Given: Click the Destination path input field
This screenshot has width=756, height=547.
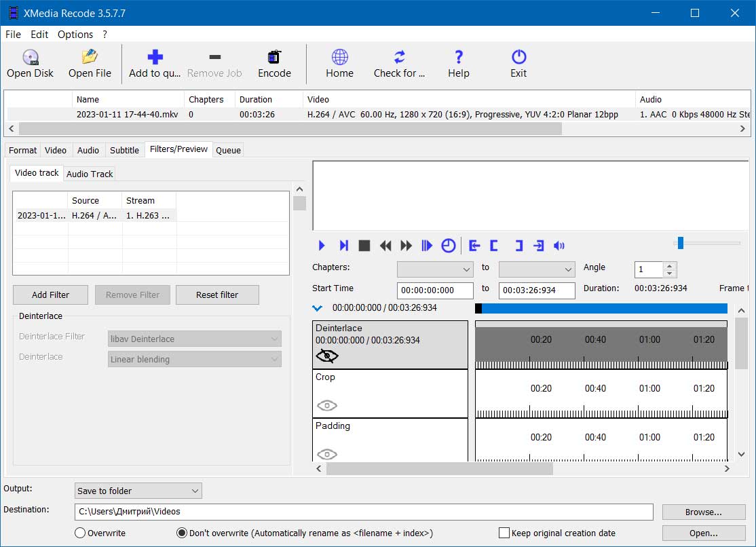Looking at the screenshot, I should [x=364, y=511].
